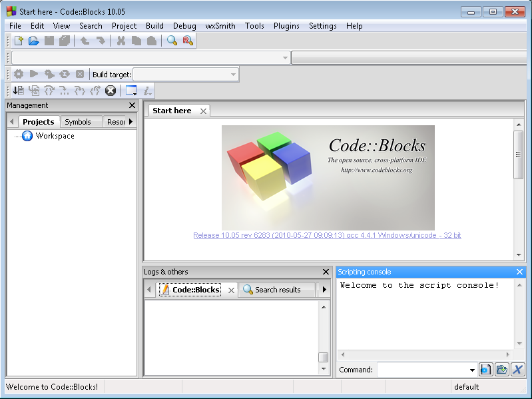Click the Stop debugger icon

pyautogui.click(x=111, y=91)
